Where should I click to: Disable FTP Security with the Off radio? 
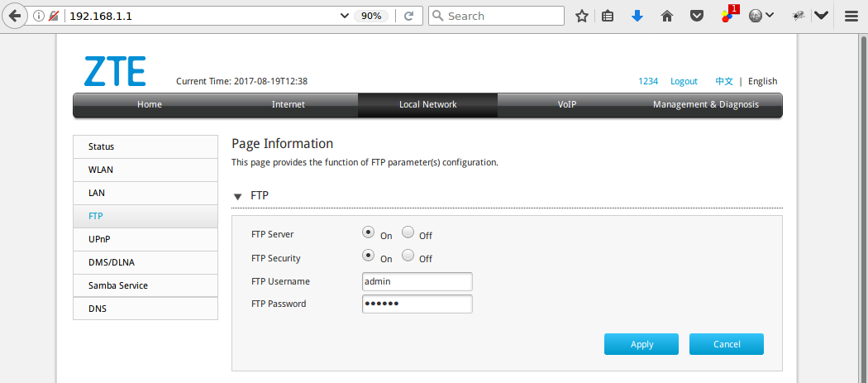click(408, 256)
